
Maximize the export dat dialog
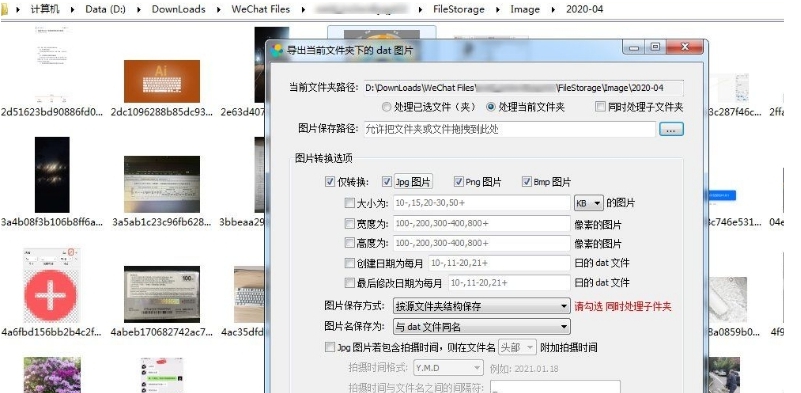point(655,48)
